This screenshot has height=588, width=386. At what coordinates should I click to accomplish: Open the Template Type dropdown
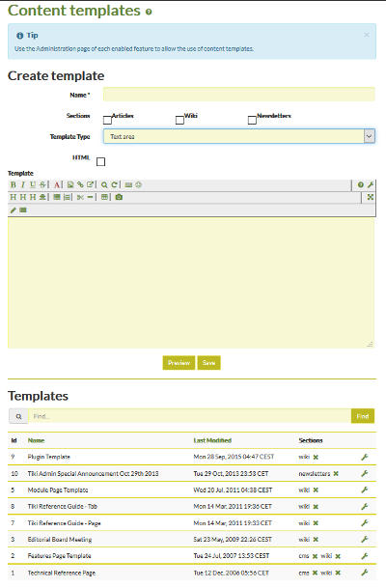(239, 136)
